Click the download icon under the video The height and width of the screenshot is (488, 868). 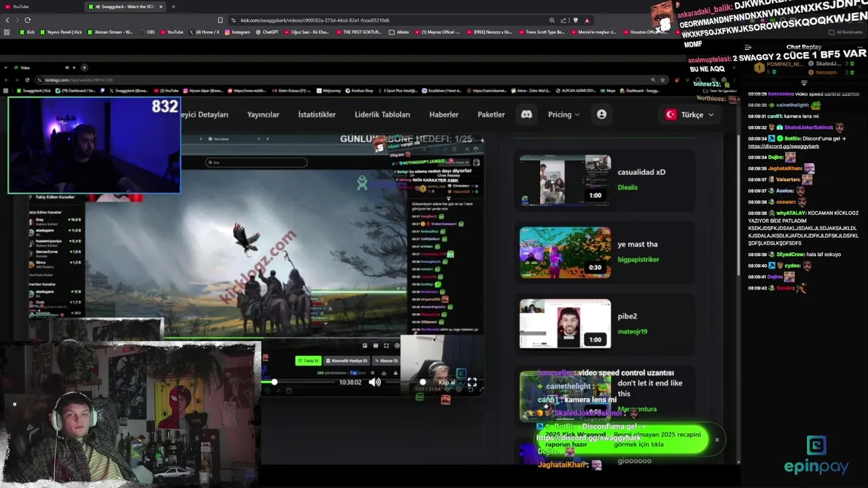pos(384,373)
